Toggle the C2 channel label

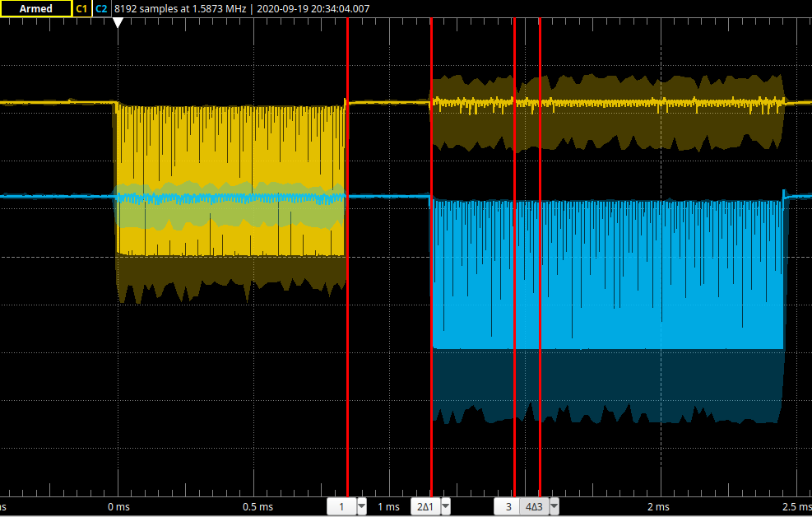tap(100, 9)
